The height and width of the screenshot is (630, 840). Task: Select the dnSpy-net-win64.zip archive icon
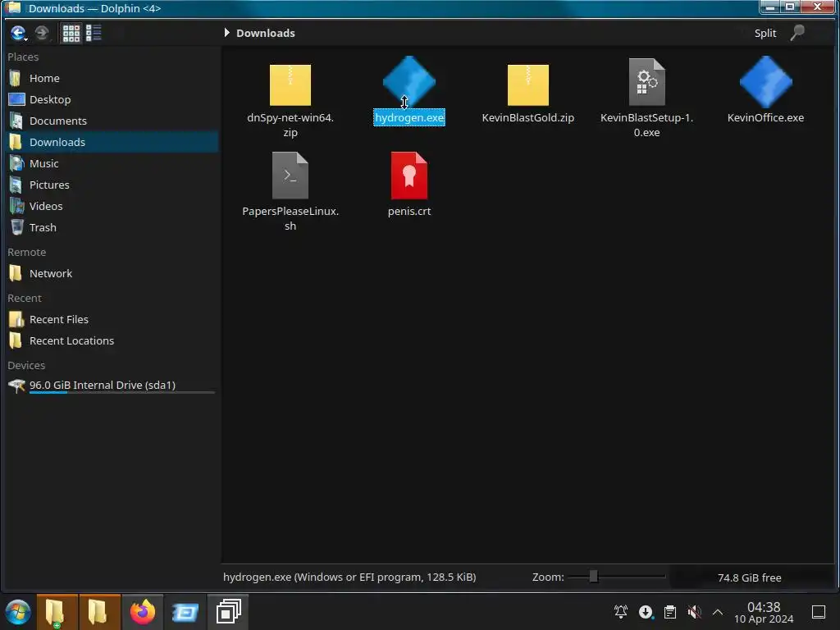pyautogui.click(x=290, y=84)
